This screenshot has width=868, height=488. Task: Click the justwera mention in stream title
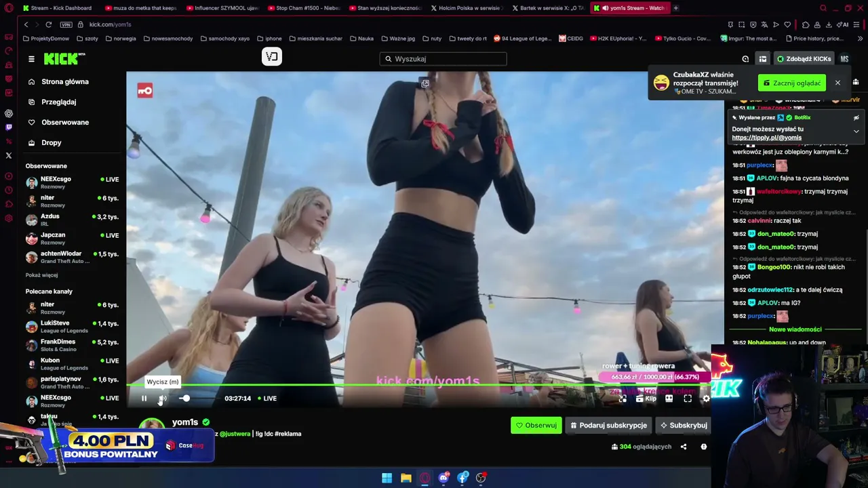pyautogui.click(x=235, y=434)
